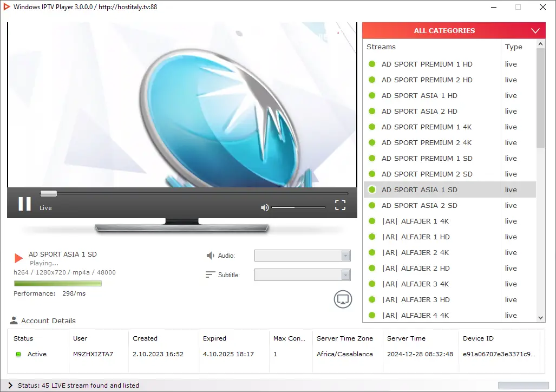The height and width of the screenshot is (392, 556).
Task: Select the |AR| ALFAJER 2 4K stream
Action: point(449,253)
